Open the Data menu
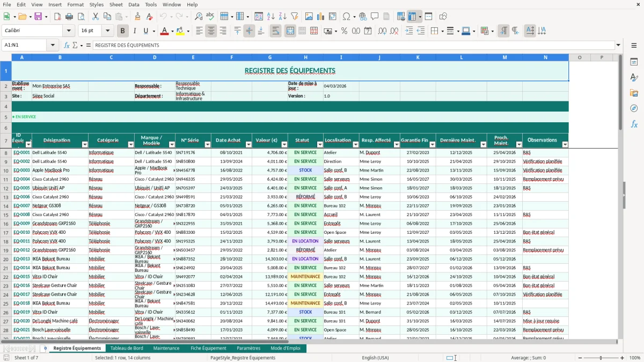The height and width of the screenshot is (362, 644). click(134, 4)
